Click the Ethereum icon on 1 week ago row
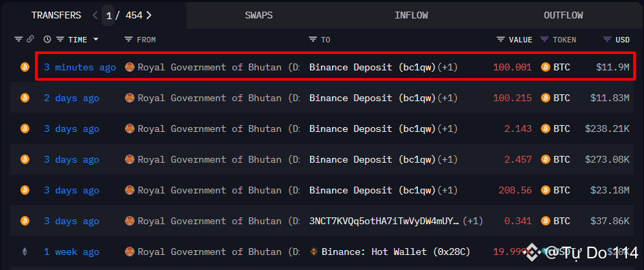This screenshot has height=270, width=644. click(x=25, y=252)
